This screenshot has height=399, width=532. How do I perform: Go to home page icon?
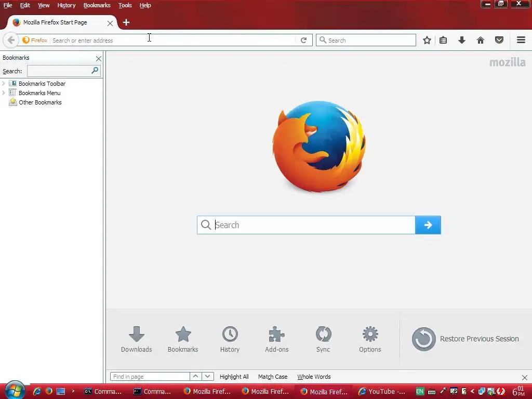click(480, 40)
